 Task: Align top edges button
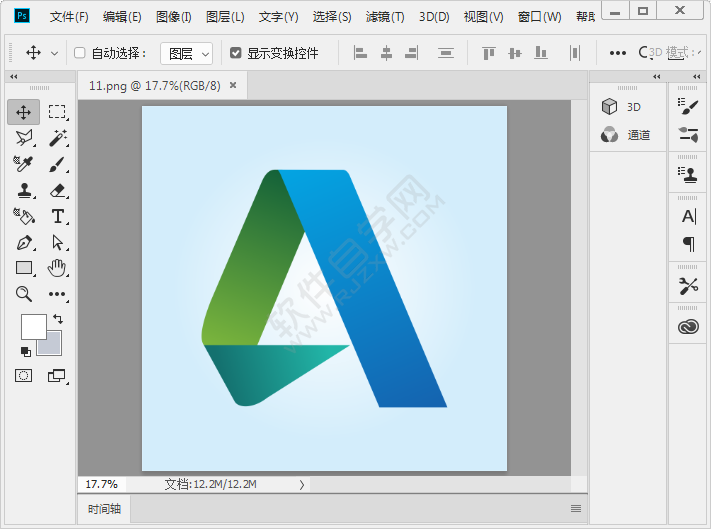pos(489,53)
